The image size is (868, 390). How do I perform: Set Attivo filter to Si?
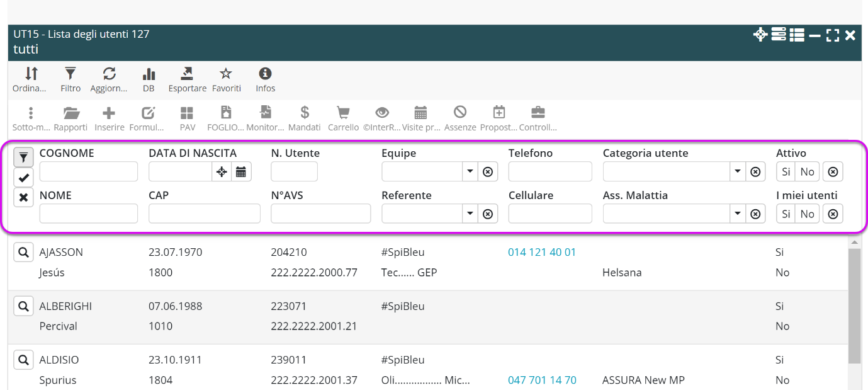tap(786, 172)
